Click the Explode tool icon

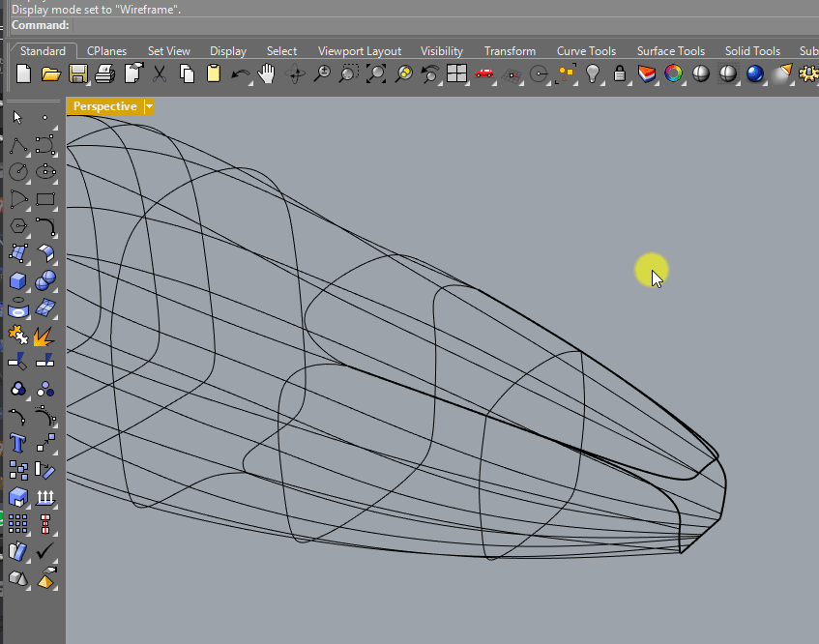[44, 336]
